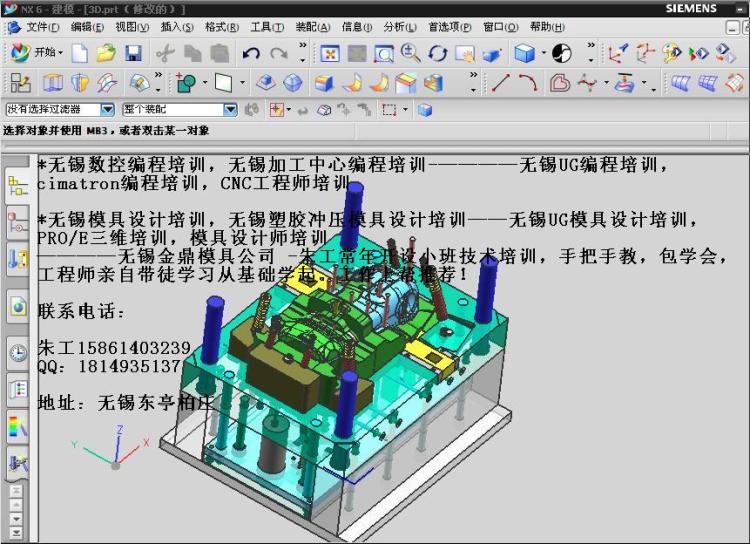The width and height of the screenshot is (750, 544).
Task: Click the spline curve icon with points
Action: click(587, 83)
